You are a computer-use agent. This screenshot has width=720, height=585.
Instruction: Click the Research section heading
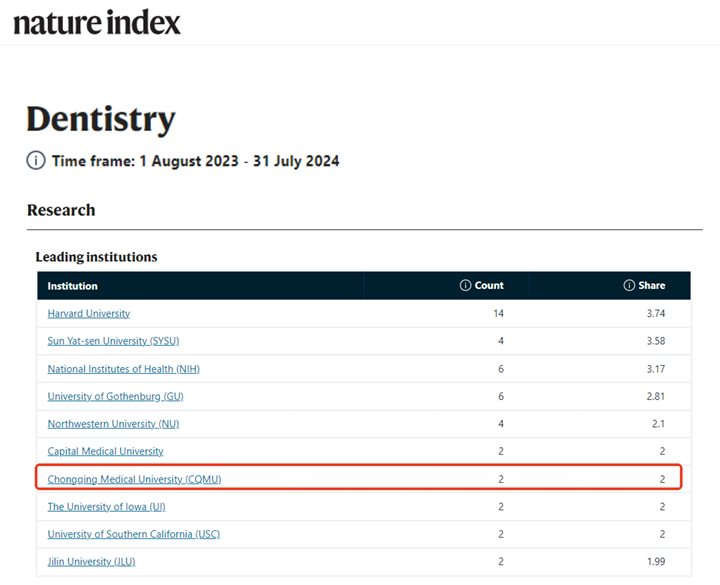coord(61,210)
